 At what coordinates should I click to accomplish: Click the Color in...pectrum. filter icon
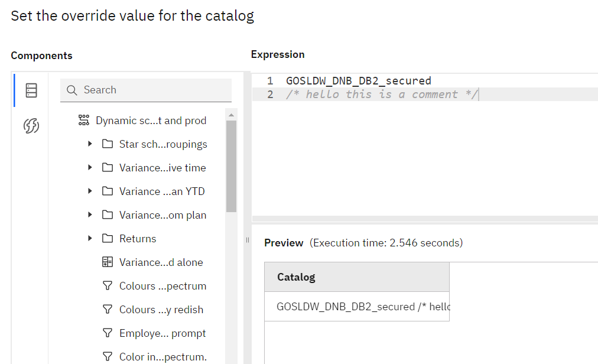pyautogui.click(x=108, y=357)
